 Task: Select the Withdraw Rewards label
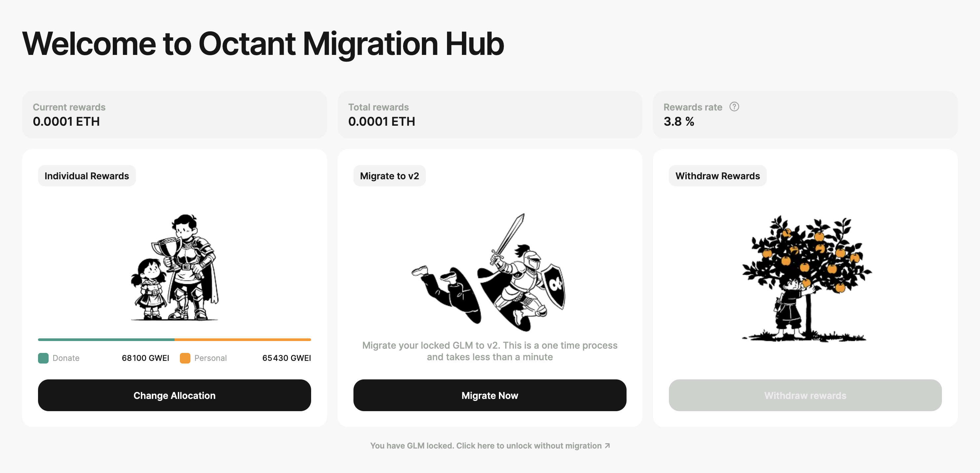(717, 176)
